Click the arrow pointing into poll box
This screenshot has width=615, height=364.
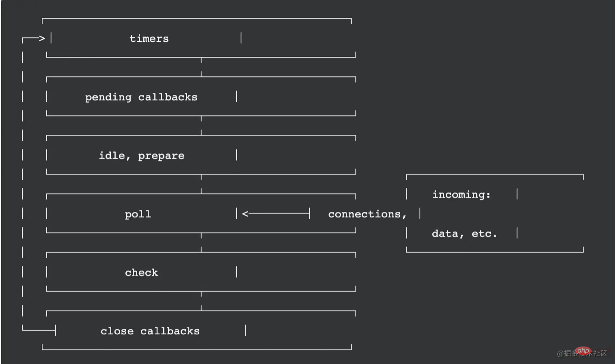pyautogui.click(x=276, y=213)
